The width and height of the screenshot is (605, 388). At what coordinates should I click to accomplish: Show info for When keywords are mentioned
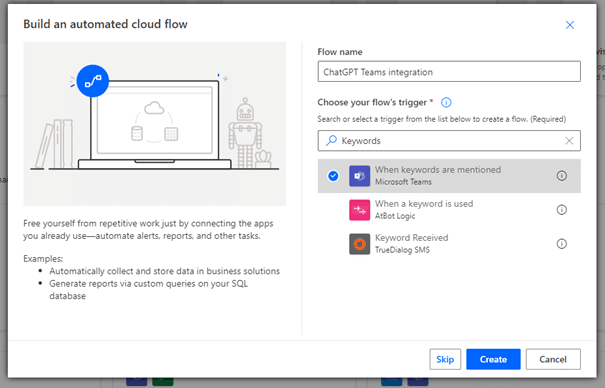click(x=561, y=176)
